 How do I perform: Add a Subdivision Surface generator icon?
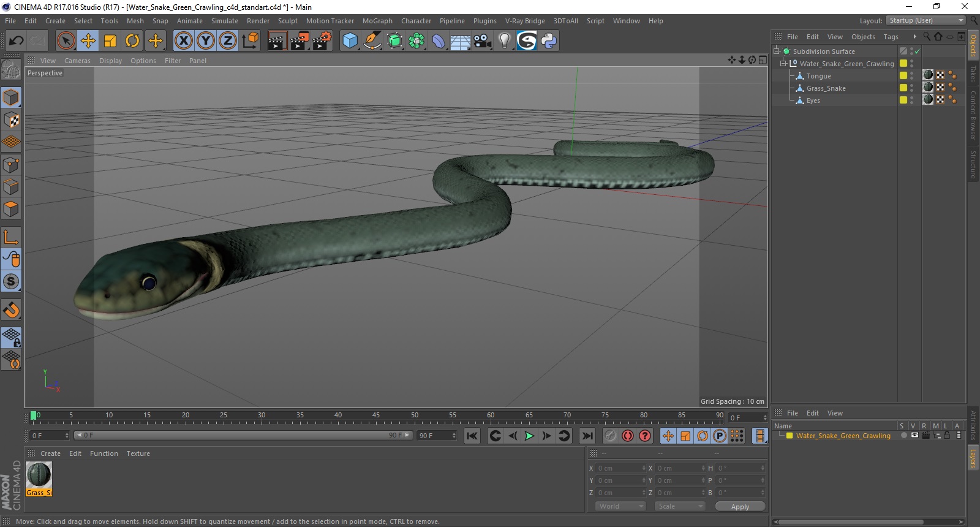coord(394,41)
